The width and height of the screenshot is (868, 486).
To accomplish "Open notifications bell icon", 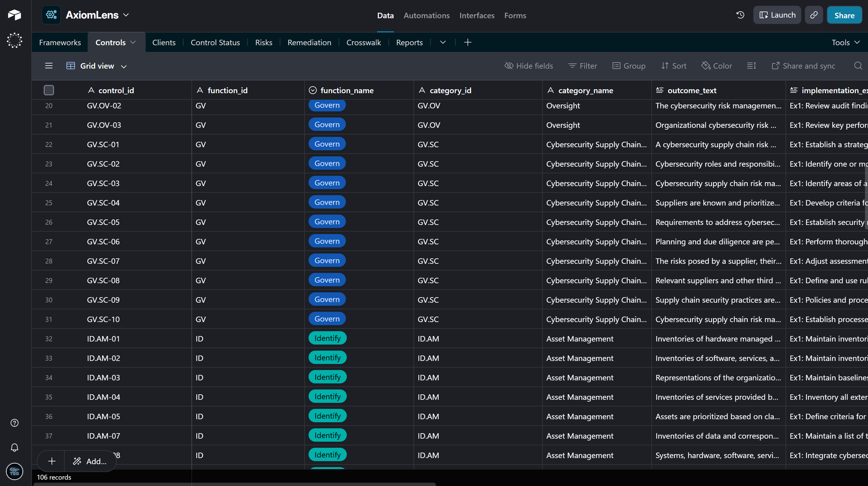I will pos(15,447).
